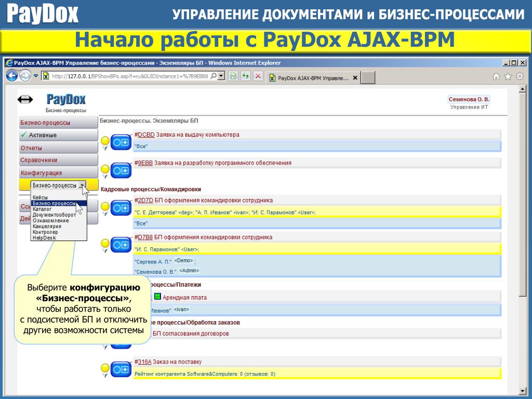532x399 pixels.
Task: Open the #9EBB Заявка на разработку link
Action: [212, 163]
